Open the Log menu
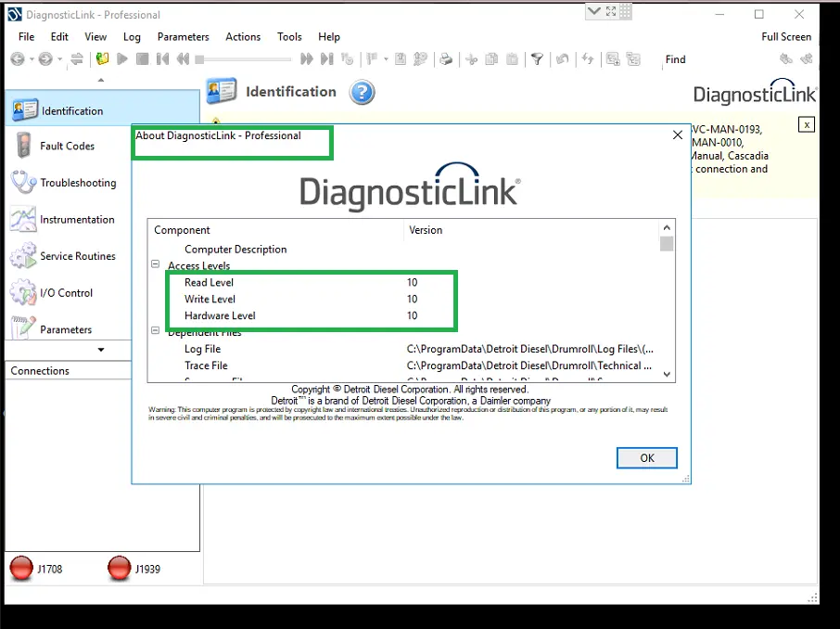Viewport: 840px width, 629px height. point(132,36)
